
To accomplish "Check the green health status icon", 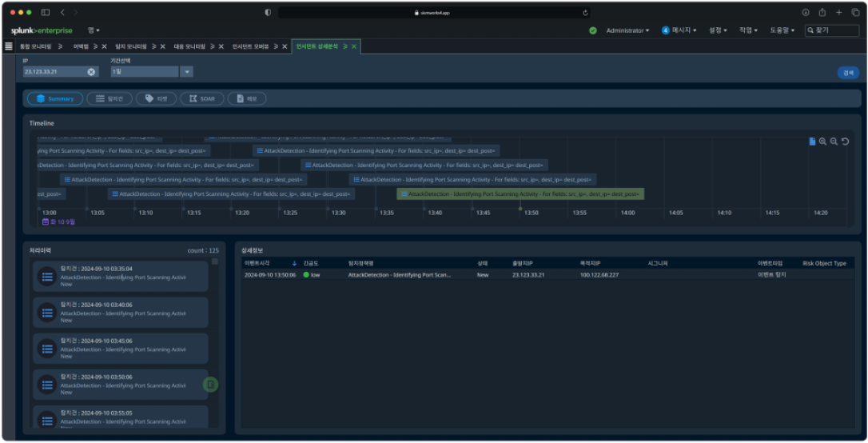I will click(x=593, y=30).
